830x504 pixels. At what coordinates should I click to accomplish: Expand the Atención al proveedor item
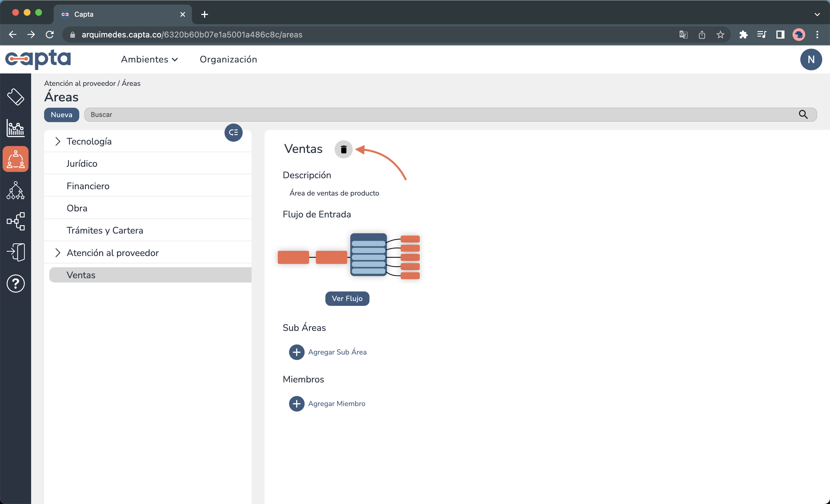pos(58,253)
